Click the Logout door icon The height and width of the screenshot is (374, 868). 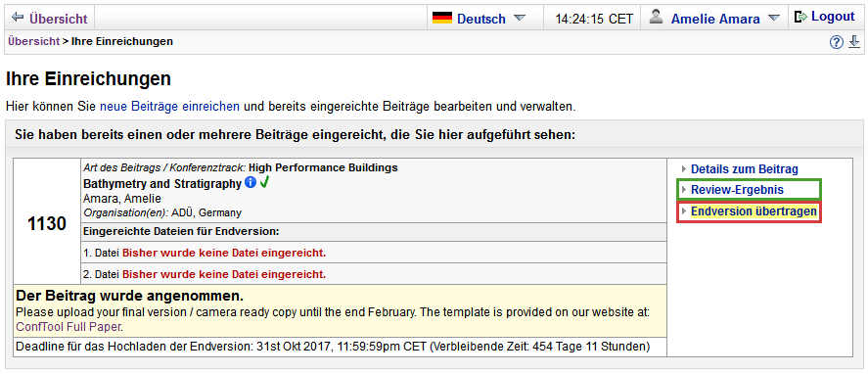click(x=800, y=17)
